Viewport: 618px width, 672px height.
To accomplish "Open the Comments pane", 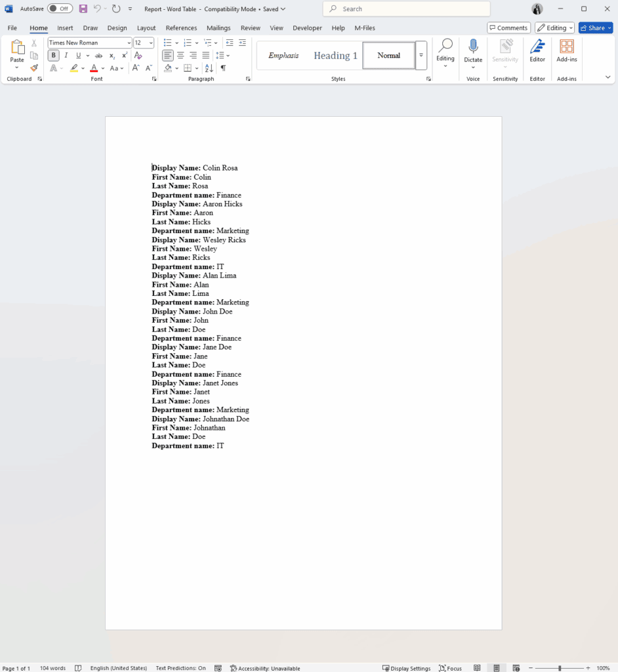I will (508, 28).
